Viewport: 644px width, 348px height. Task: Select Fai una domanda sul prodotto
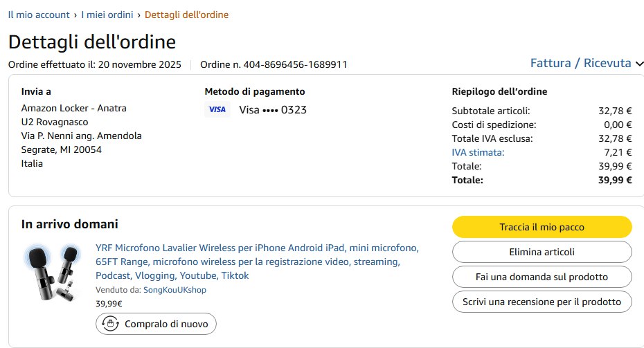542,277
